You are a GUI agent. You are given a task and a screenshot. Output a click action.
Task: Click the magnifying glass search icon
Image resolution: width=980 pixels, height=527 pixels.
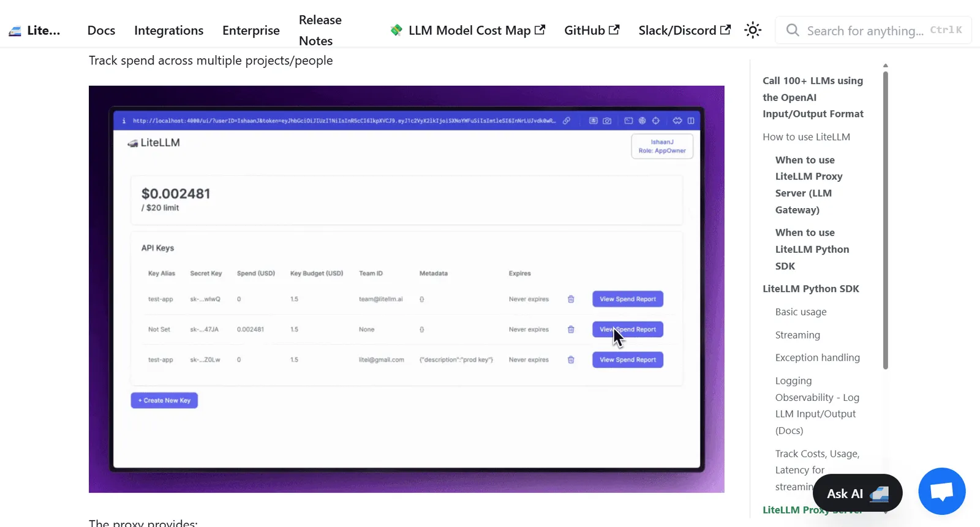tap(793, 31)
